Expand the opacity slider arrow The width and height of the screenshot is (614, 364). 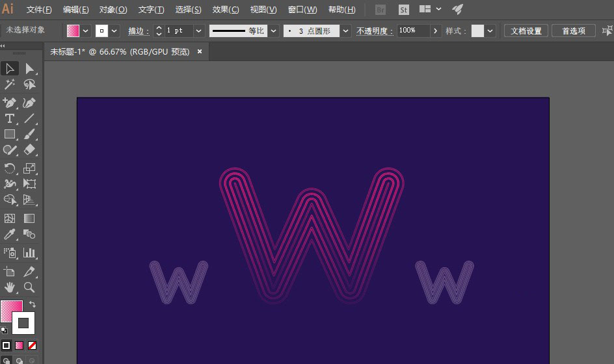(x=435, y=31)
